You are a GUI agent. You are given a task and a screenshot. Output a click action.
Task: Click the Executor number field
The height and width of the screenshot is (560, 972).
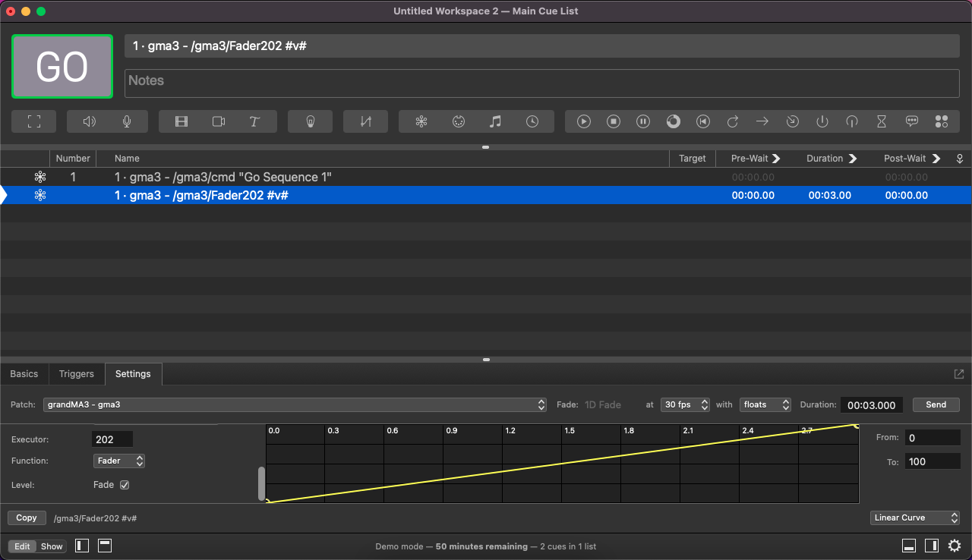112,439
